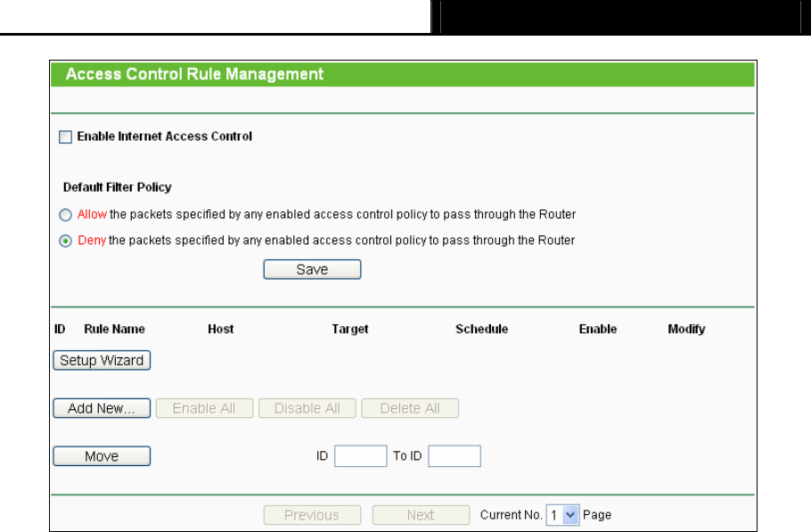Click the Move button
Image resolution: width=811 pixels, height=532 pixels.
[102, 456]
